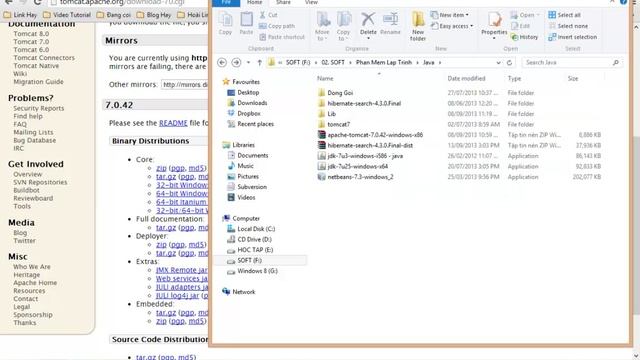This screenshot has height=360, width=640.
Task: Click the Dropbox icon in Favourites
Action: (231, 113)
